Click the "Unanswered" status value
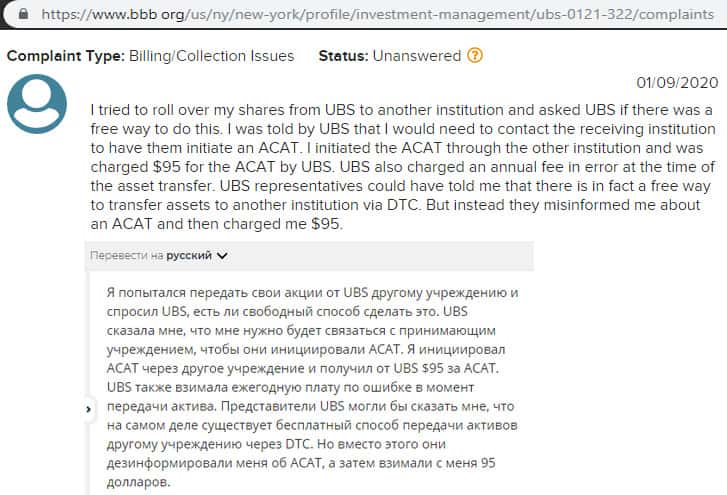Screen dimensions: 727x495 417,56
